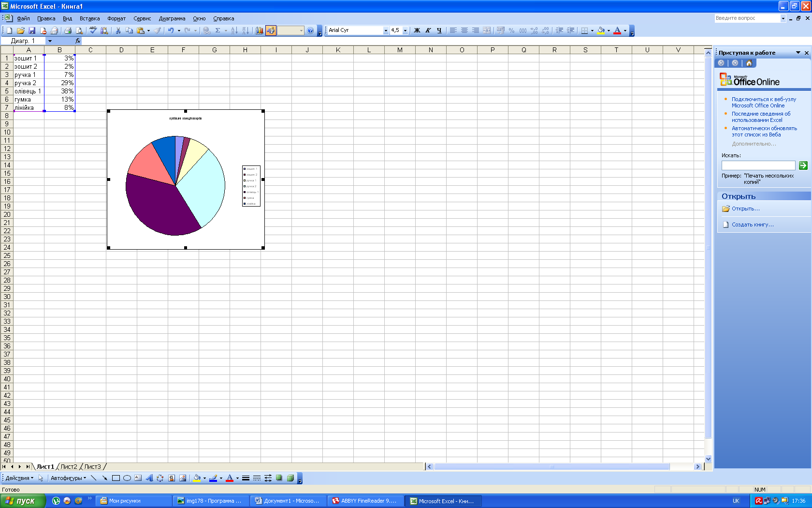Open the task pane title dropdown arrow
Viewport: 812px width, 508px height.
click(x=798, y=53)
